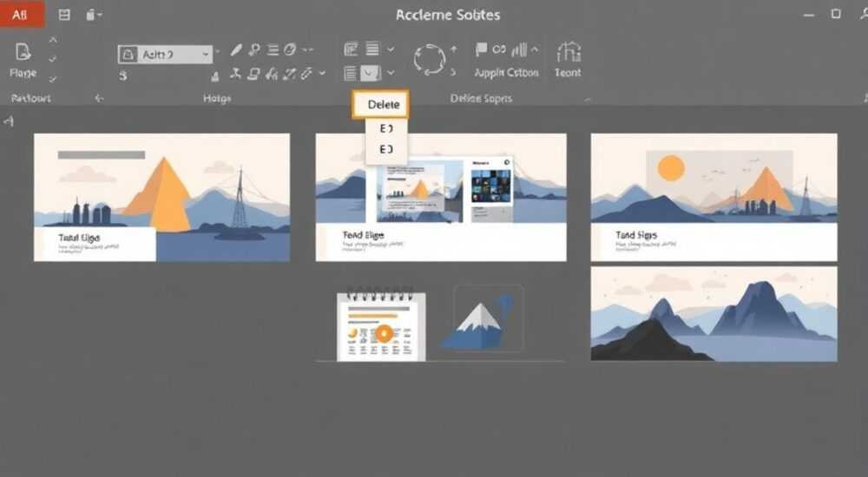Screen dimensions: 868x477
Task: Click the Rerloort group label
Action: [31, 99]
